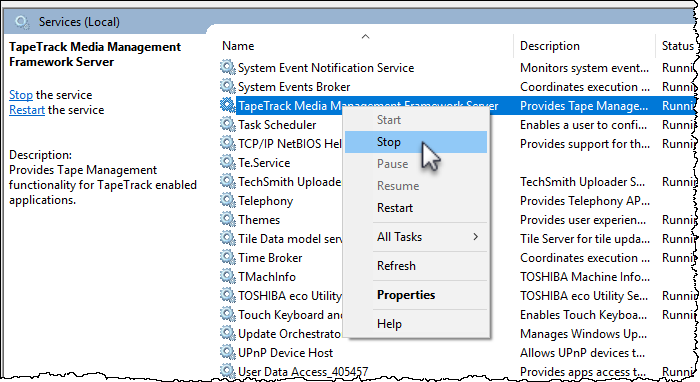Select the Update Orchestrator service name
This screenshot has width=700, height=382.
pos(289,334)
